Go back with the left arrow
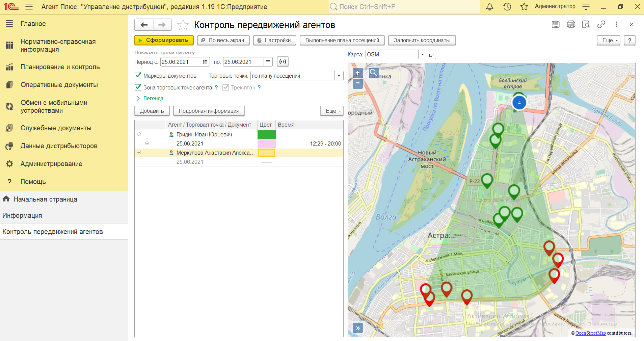The height and width of the screenshot is (341, 644). [x=144, y=25]
